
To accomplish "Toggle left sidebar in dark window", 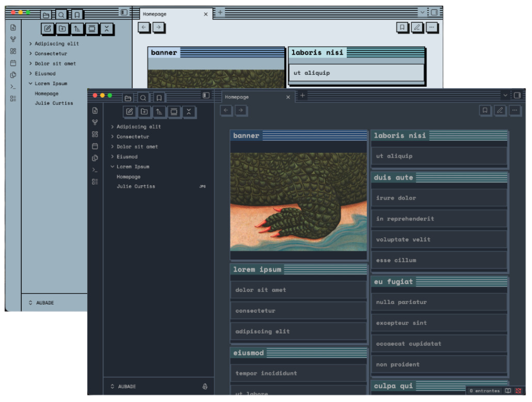I will tap(206, 95).
